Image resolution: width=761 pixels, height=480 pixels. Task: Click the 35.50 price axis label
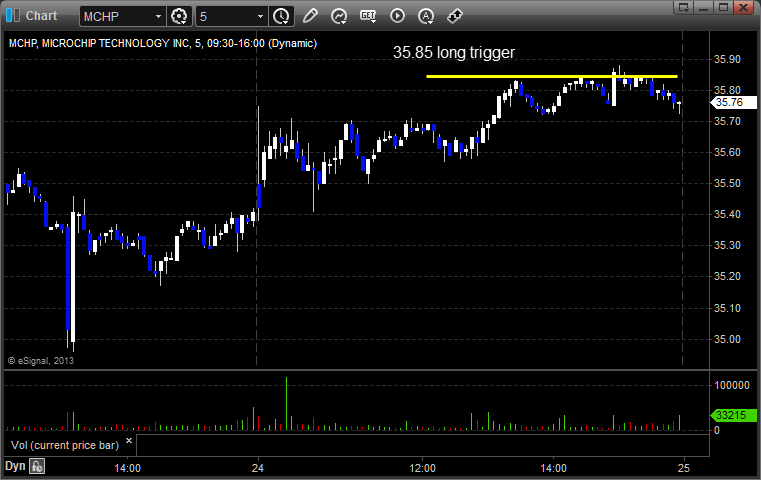pos(727,183)
